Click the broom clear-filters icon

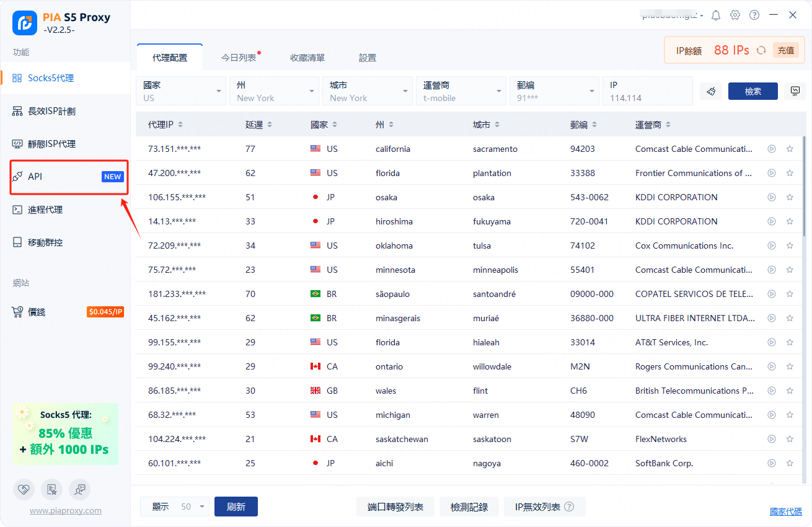click(x=711, y=91)
